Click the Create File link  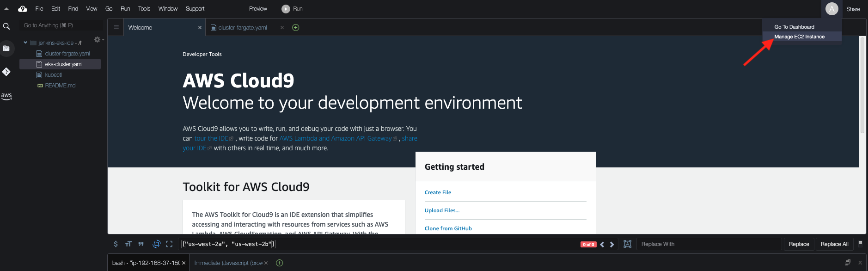[438, 192]
